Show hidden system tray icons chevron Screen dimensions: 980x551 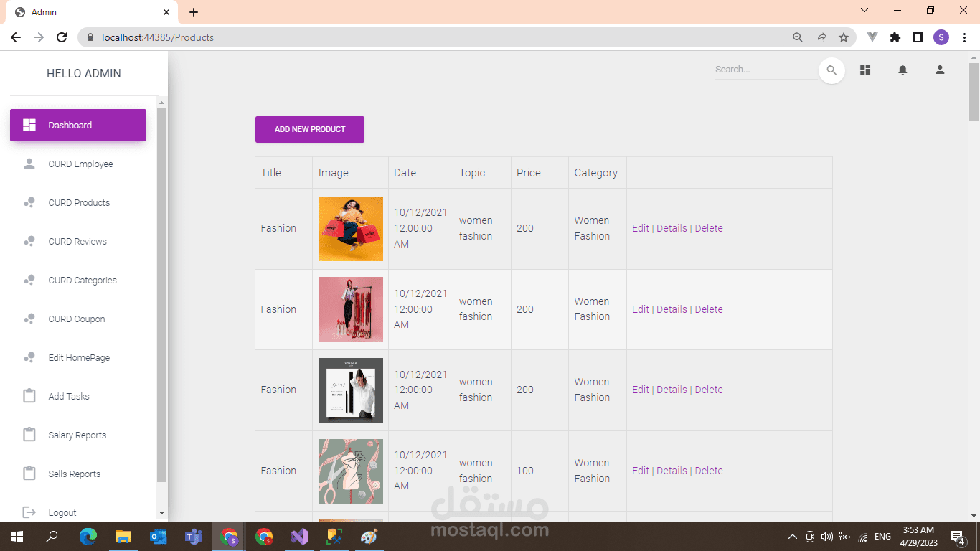(792, 537)
